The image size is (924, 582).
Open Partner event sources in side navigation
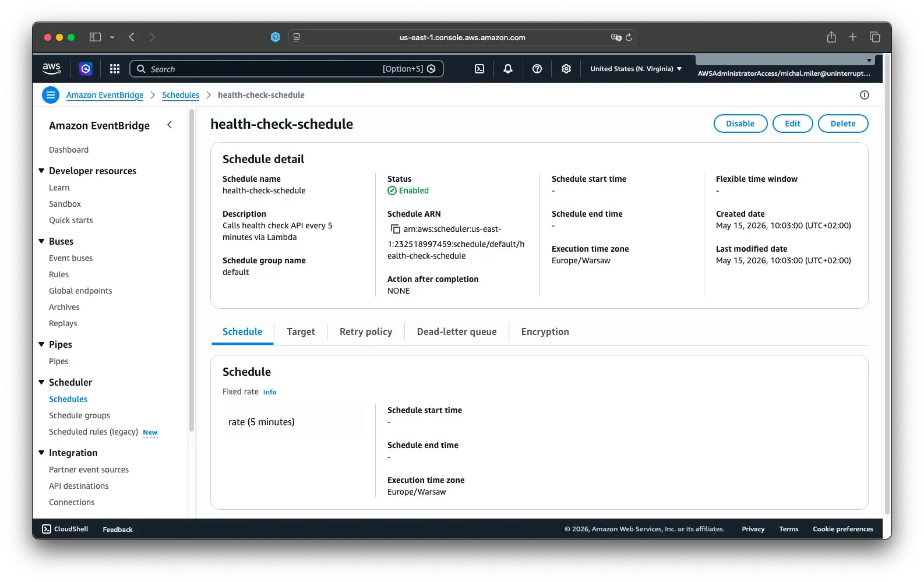pos(89,470)
